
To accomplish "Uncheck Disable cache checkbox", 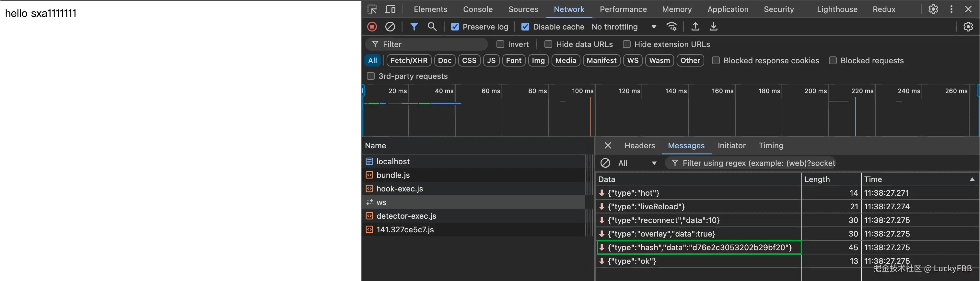I will point(525,27).
